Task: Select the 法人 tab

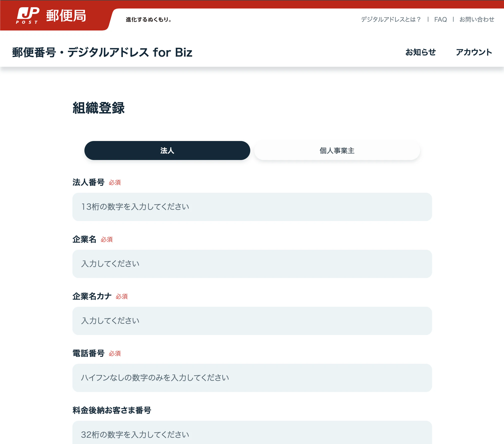Action: point(167,150)
